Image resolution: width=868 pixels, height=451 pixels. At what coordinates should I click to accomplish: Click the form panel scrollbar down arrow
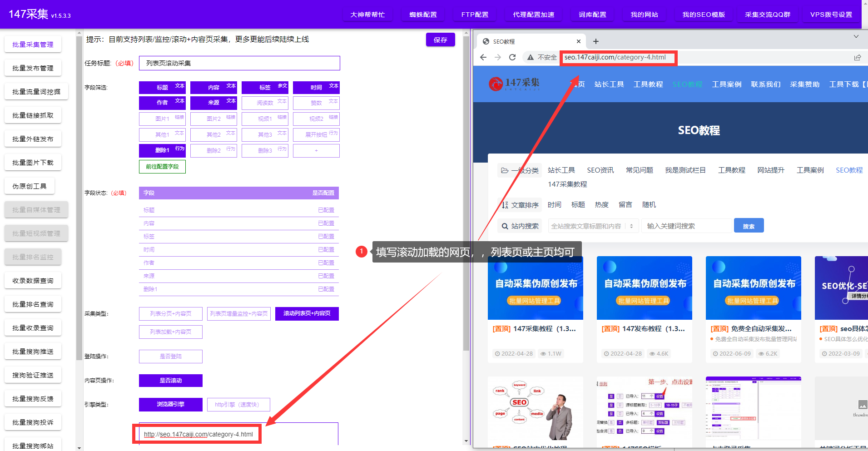[466, 441]
